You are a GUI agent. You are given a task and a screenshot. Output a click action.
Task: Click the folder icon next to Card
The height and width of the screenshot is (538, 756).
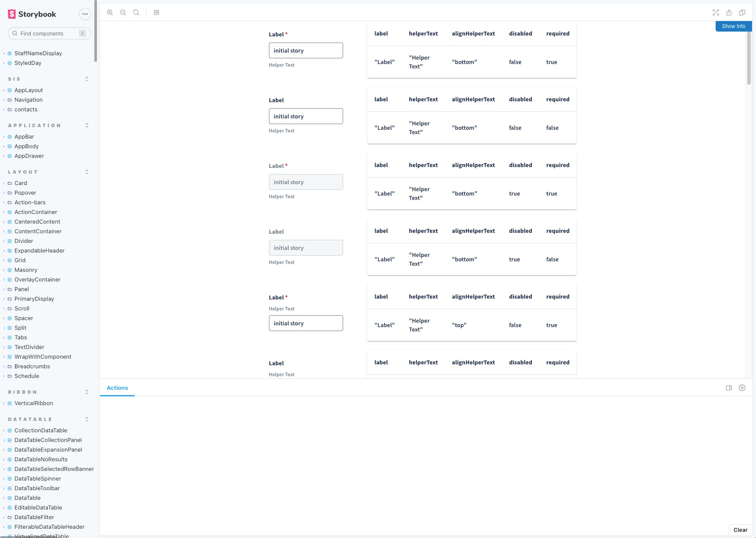pyautogui.click(x=10, y=183)
